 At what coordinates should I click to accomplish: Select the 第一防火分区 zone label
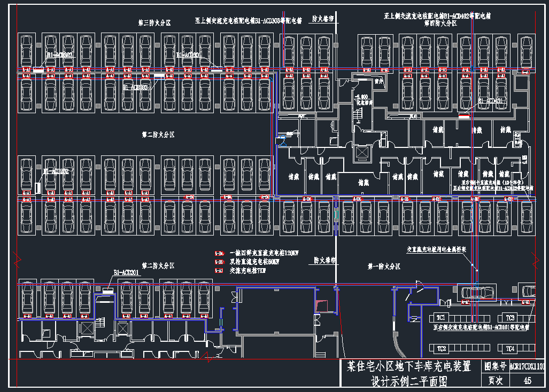[x=384, y=266]
